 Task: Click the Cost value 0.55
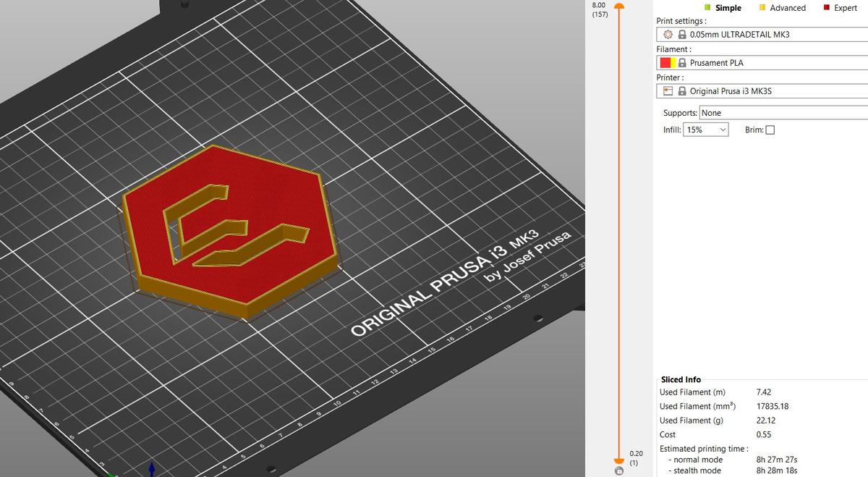(763, 434)
